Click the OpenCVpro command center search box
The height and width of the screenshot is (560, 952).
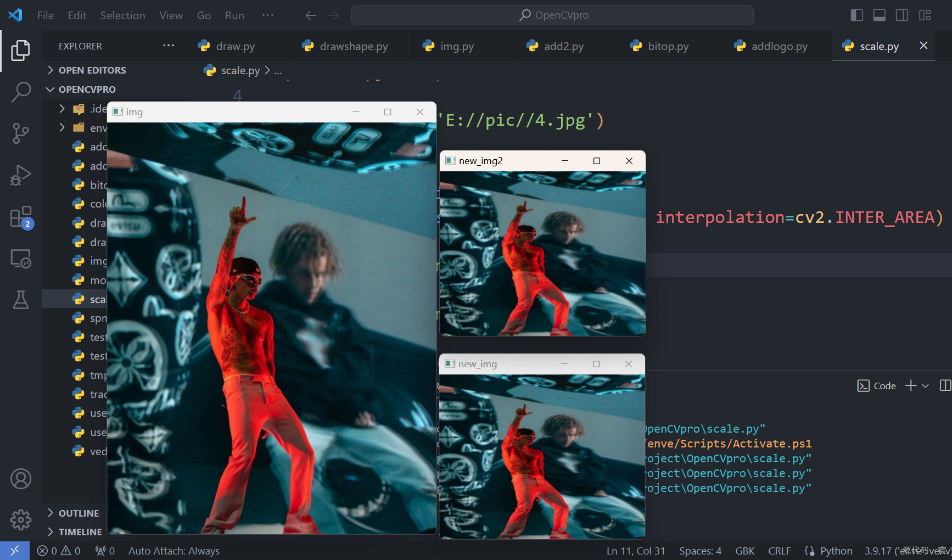point(552,15)
